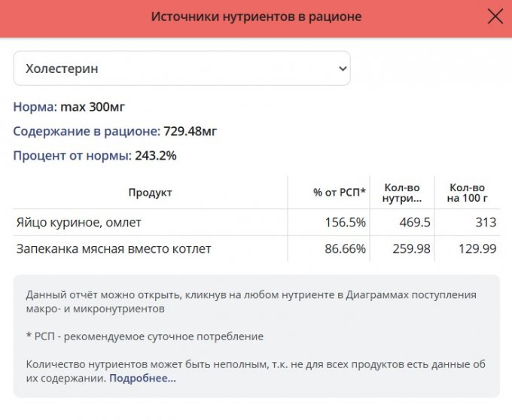Click the 86.66% value cell

[345, 248]
